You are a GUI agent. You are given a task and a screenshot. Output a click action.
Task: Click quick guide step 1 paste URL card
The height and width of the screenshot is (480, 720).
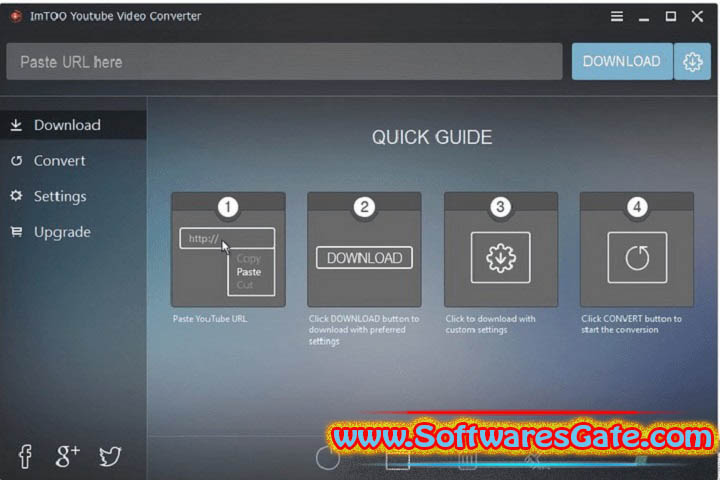228,249
